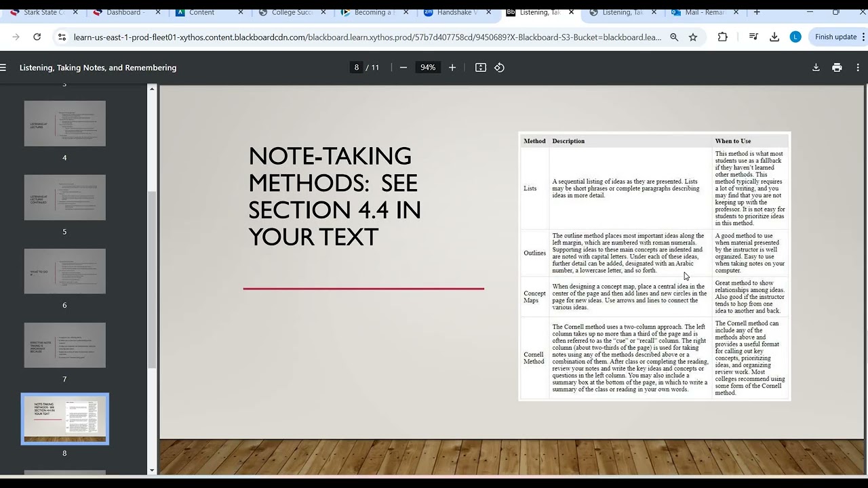Click thumbnail panel scroll up arrow

[x=152, y=89]
